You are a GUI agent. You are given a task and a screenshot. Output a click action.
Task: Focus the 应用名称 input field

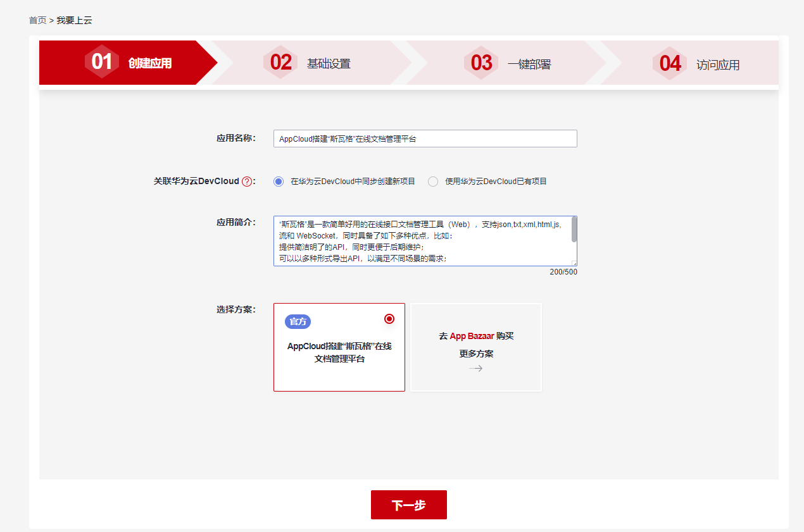click(425, 139)
